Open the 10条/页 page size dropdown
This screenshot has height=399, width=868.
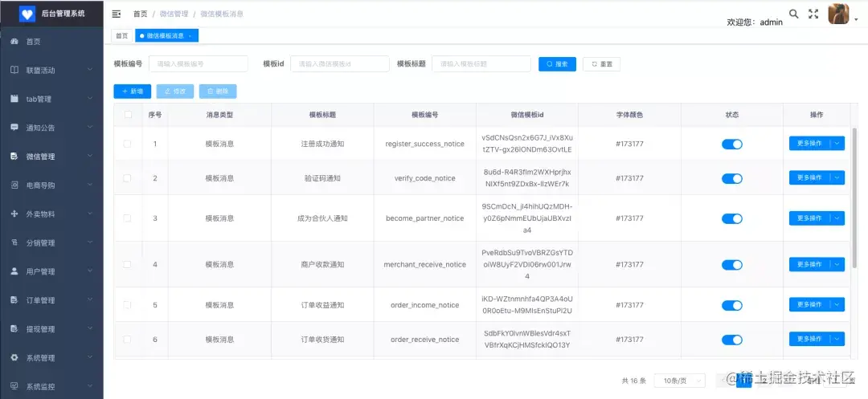[680, 381]
